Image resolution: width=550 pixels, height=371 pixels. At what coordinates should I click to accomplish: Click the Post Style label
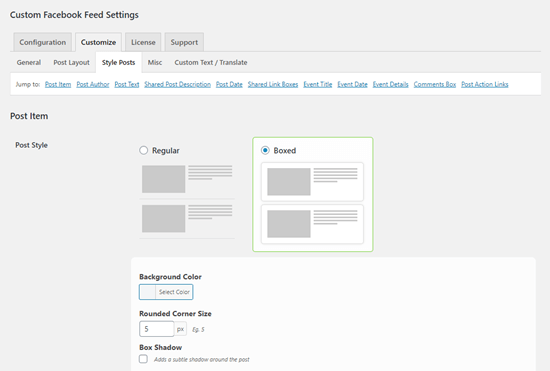[x=31, y=145]
